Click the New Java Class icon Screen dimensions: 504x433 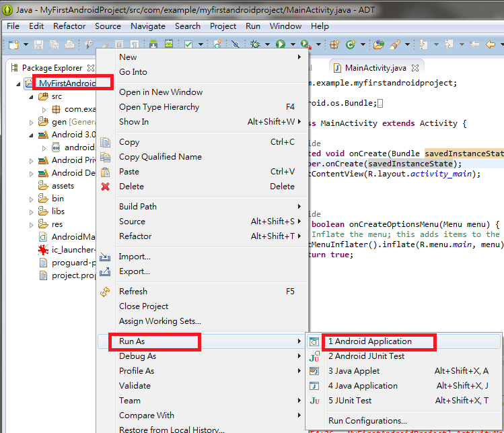tap(351, 44)
